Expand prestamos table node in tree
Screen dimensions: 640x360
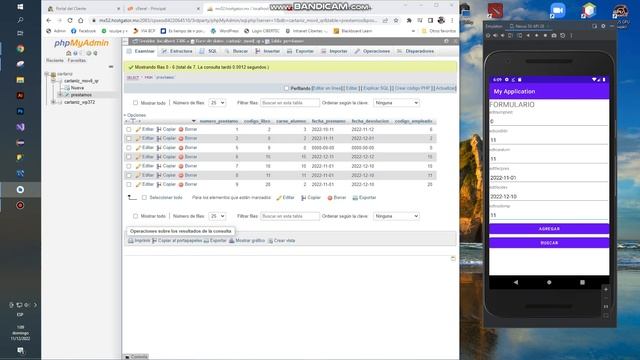(x=60, y=95)
